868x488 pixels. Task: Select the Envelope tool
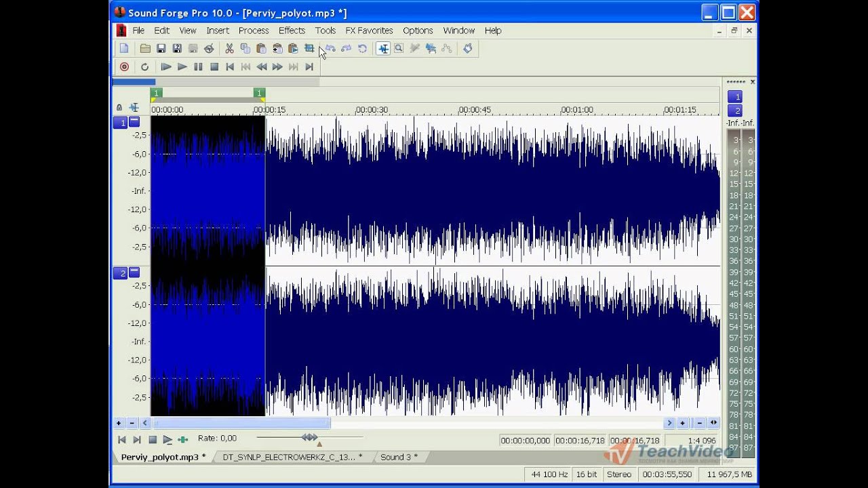click(446, 48)
